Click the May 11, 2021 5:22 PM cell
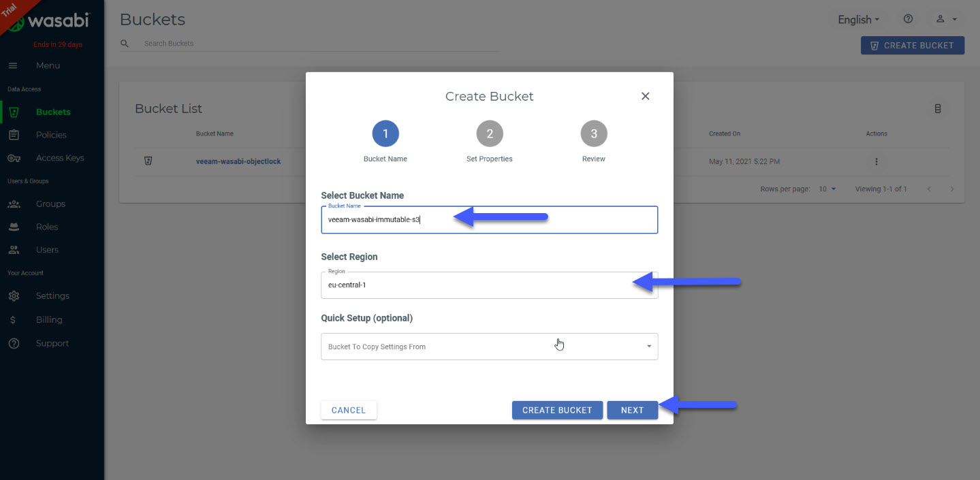This screenshot has width=980, height=480. 744,162
